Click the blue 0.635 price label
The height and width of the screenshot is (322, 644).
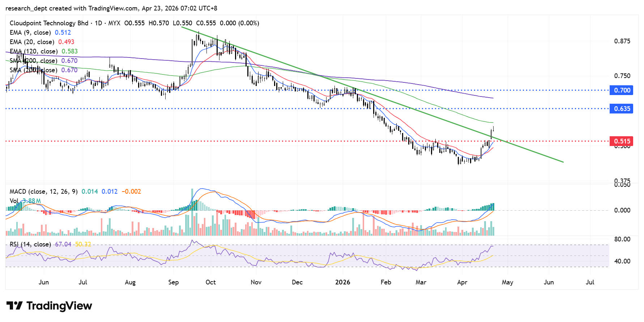(x=622, y=109)
